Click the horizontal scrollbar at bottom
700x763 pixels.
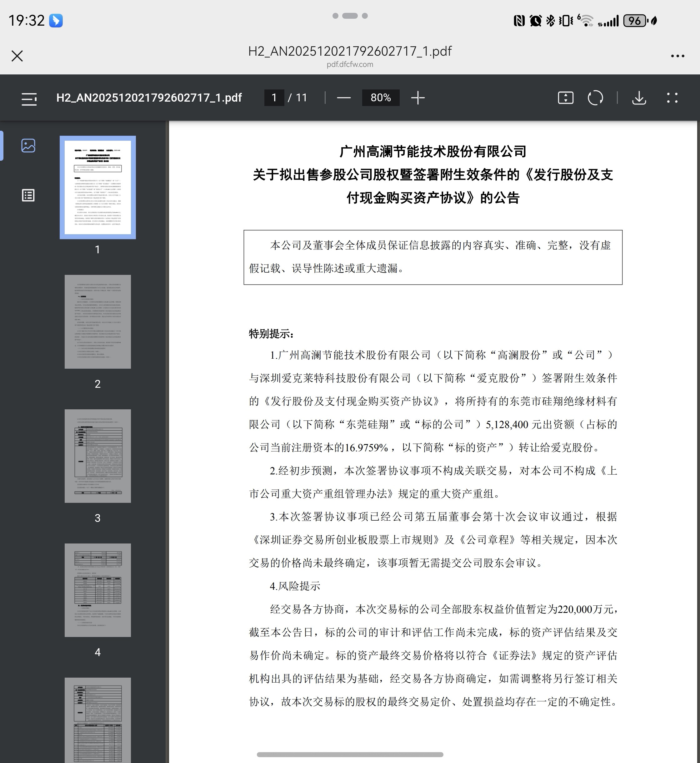pyautogui.click(x=350, y=755)
